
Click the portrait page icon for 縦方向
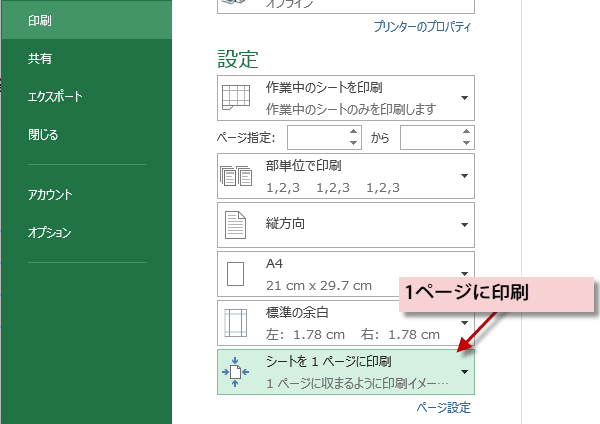(x=235, y=225)
